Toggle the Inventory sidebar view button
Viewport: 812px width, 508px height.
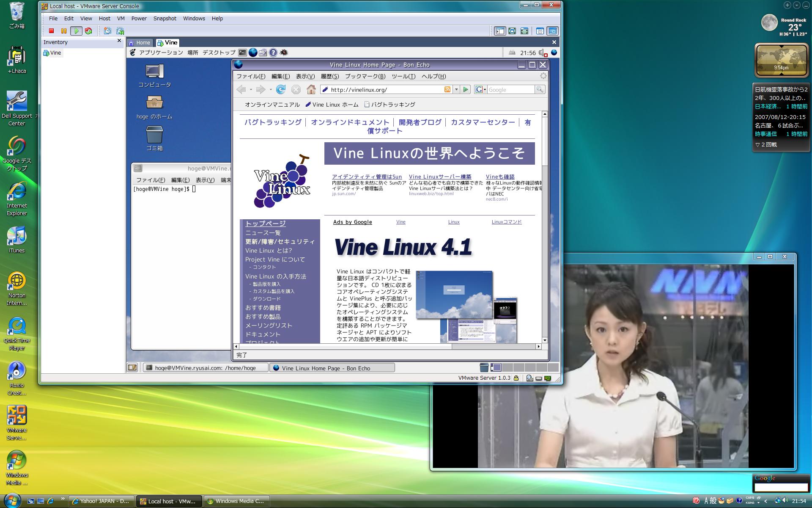[x=500, y=31]
